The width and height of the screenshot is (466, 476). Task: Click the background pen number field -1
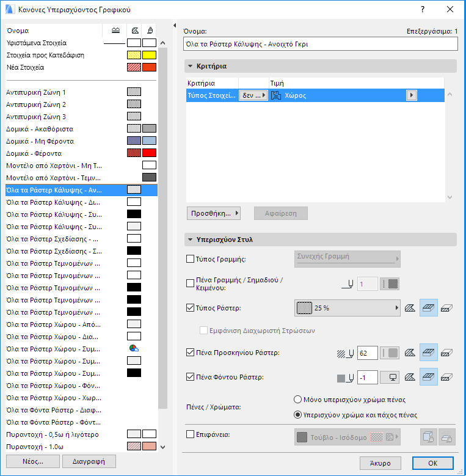point(368,378)
